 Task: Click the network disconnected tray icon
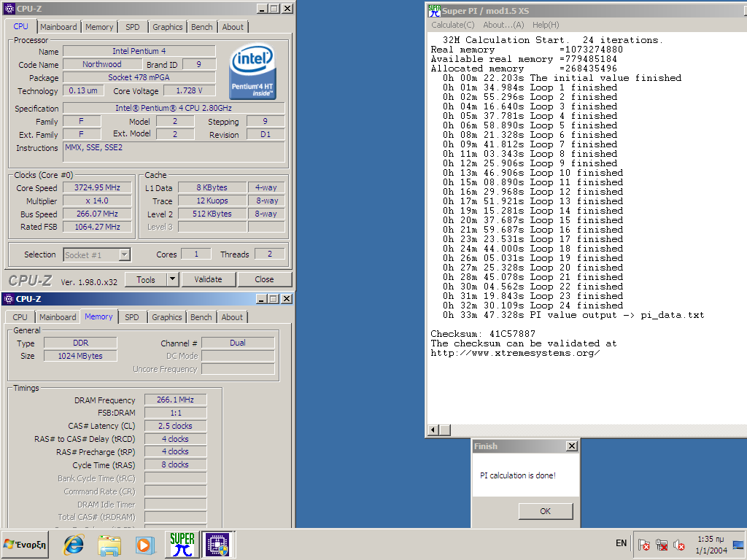tap(661, 545)
